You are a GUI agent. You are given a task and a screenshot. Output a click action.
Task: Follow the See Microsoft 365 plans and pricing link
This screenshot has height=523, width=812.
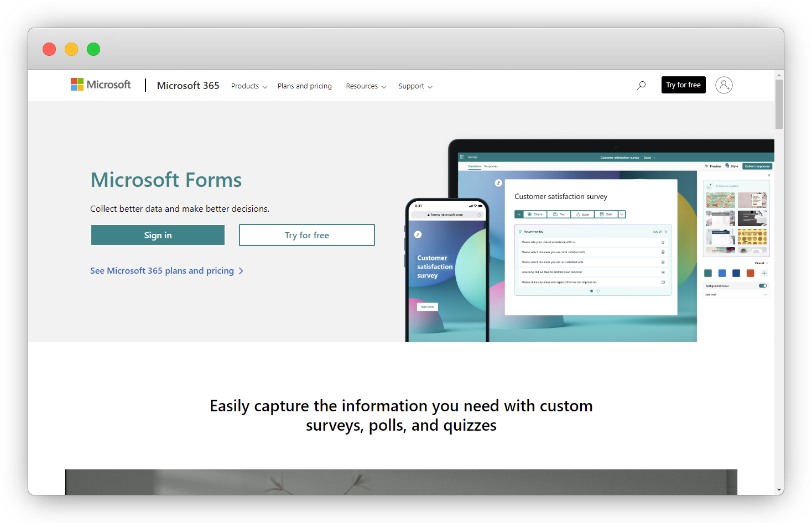click(x=162, y=270)
